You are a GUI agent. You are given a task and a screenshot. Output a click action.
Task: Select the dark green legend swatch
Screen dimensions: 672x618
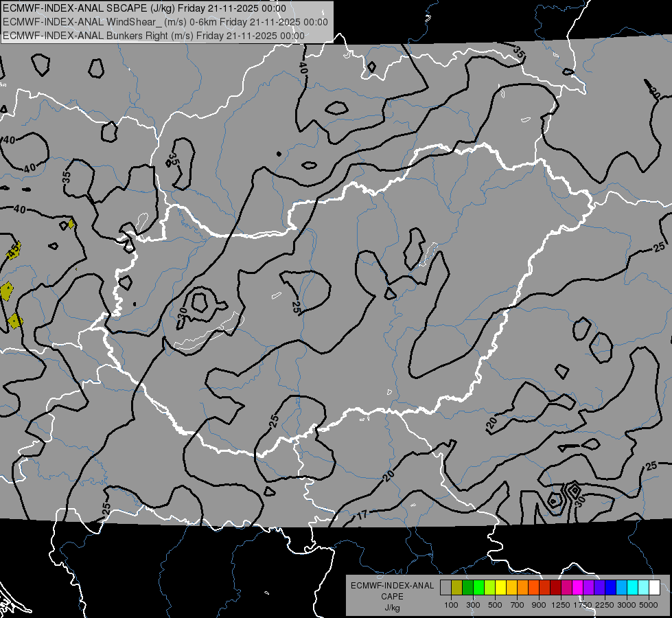pos(468,588)
